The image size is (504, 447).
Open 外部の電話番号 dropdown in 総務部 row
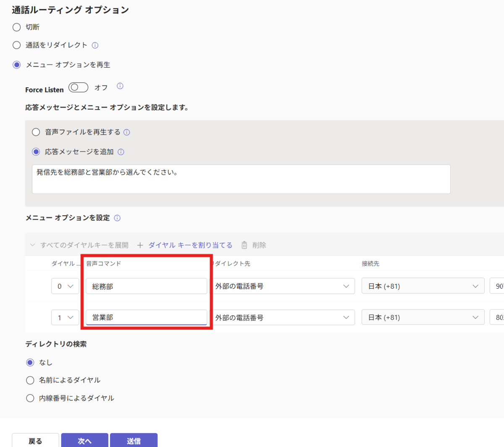click(x=282, y=286)
